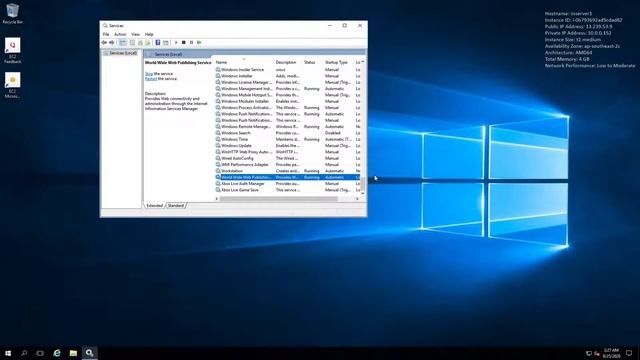Launch Internet Explorer from the taskbar
640x360 pixels.
(57, 353)
